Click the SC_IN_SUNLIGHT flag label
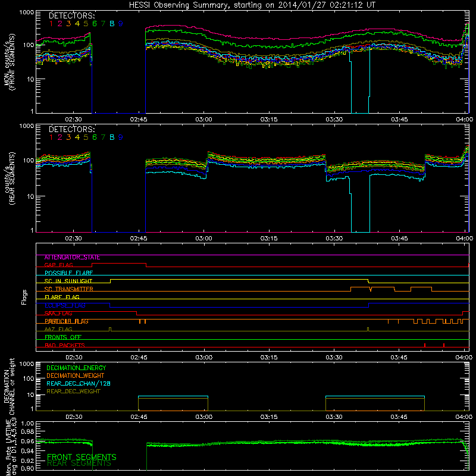 pos(68,281)
